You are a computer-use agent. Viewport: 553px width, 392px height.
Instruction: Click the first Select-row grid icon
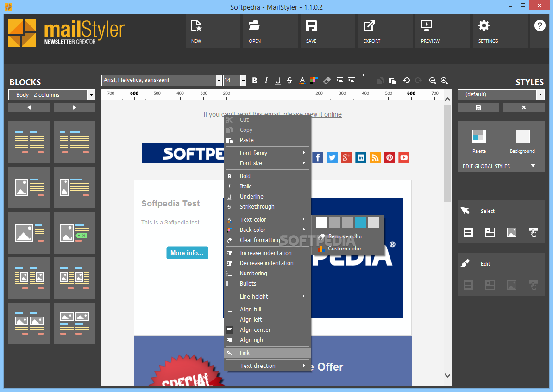[x=468, y=232]
